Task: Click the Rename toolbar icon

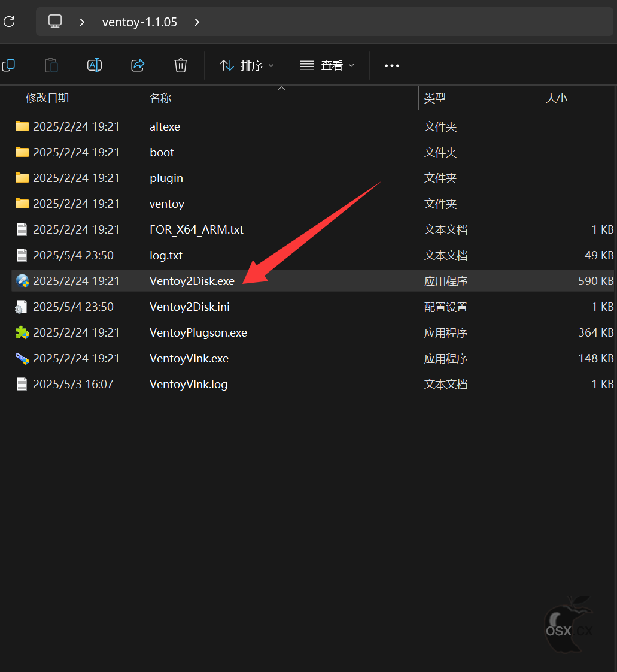Action: tap(95, 65)
